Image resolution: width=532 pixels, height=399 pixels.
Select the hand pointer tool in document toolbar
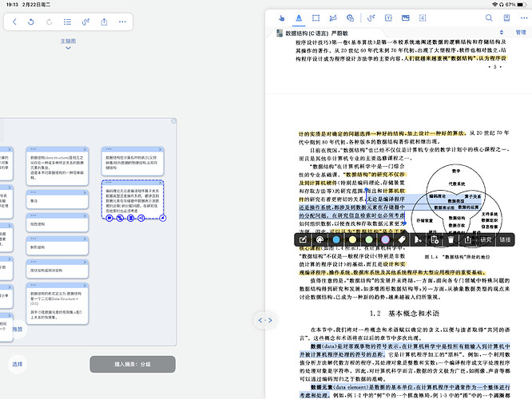click(281, 18)
